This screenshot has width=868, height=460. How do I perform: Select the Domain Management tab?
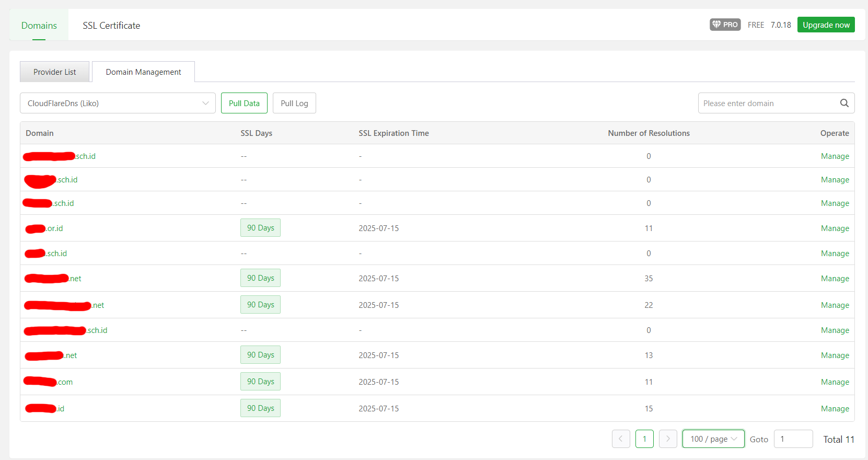pos(143,72)
